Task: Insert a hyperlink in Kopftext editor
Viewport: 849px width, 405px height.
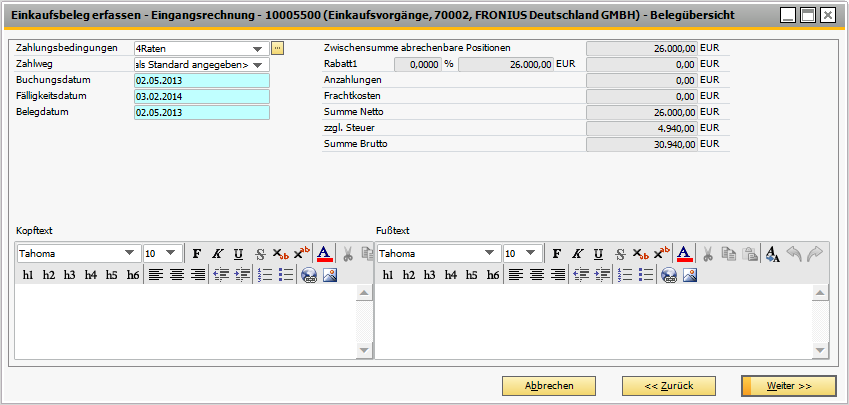Action: pyautogui.click(x=308, y=275)
